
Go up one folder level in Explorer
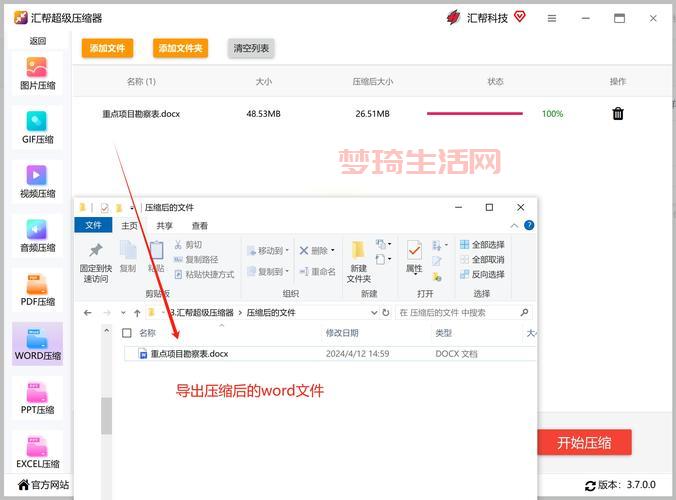click(x=137, y=313)
